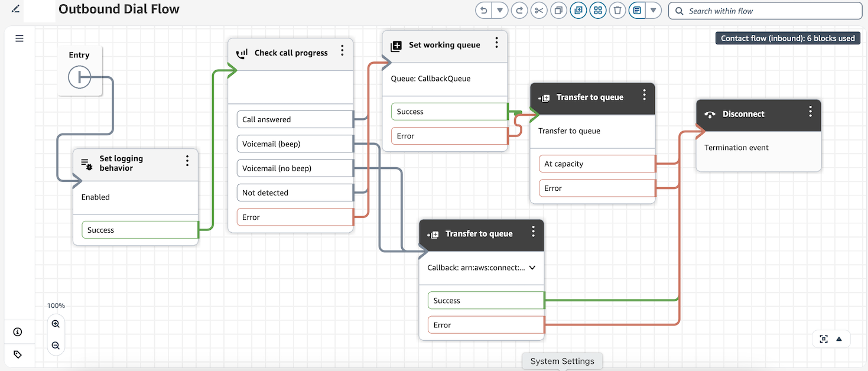Open the hamburger menu in left sidebar

click(x=19, y=38)
